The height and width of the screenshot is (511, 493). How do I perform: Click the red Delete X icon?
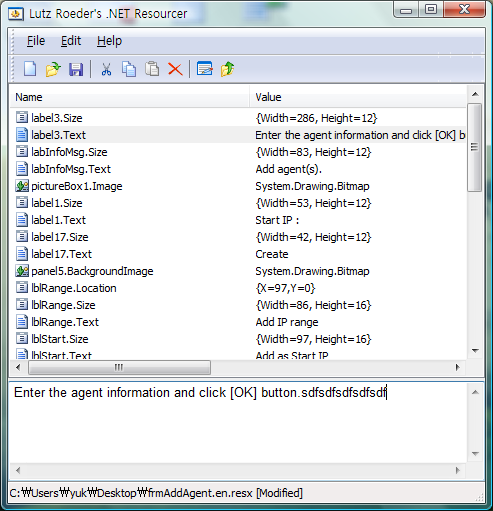click(x=175, y=69)
